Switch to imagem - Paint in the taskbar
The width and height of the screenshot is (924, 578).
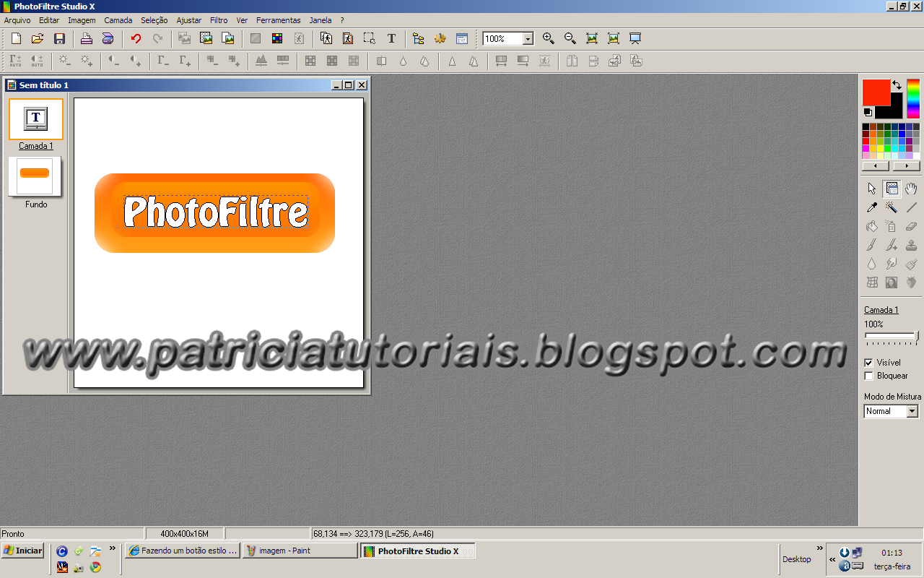[300, 550]
